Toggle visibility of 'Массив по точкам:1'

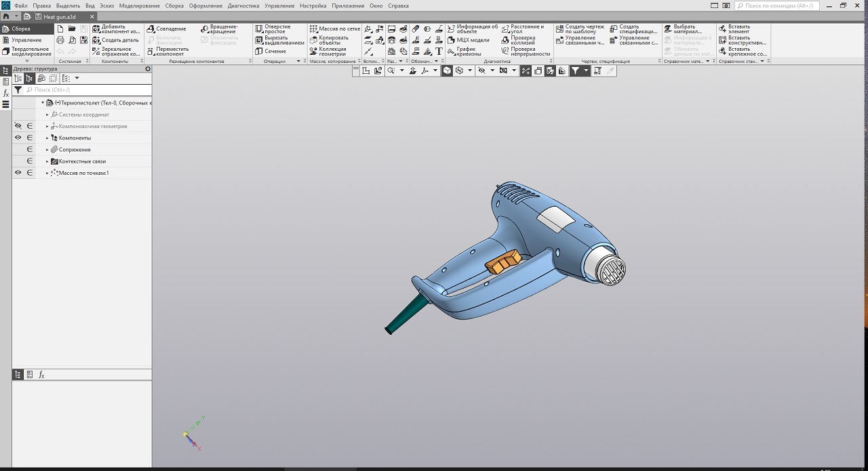[18, 173]
